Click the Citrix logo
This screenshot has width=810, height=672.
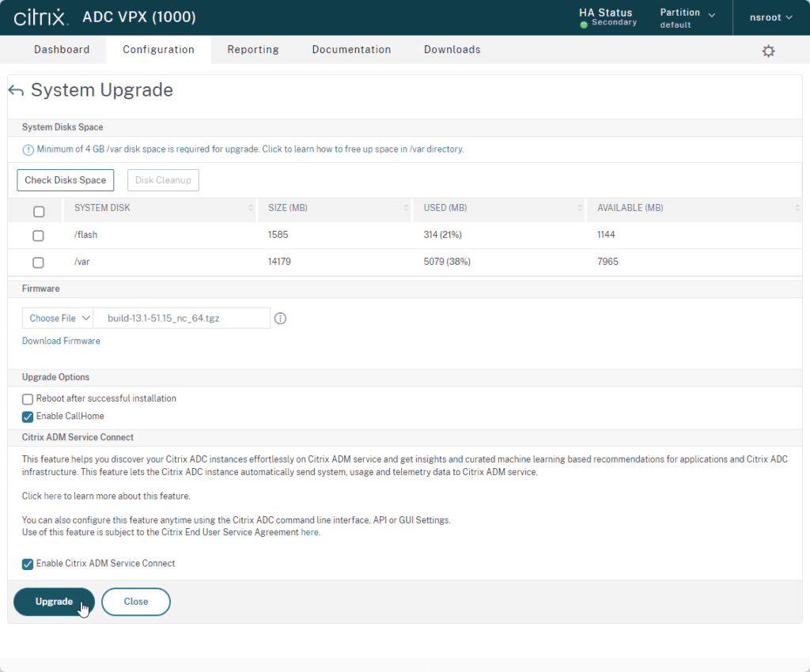[x=41, y=17]
